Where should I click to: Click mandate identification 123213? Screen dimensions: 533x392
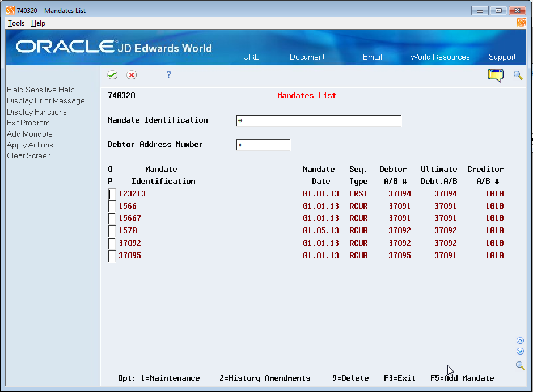(132, 194)
